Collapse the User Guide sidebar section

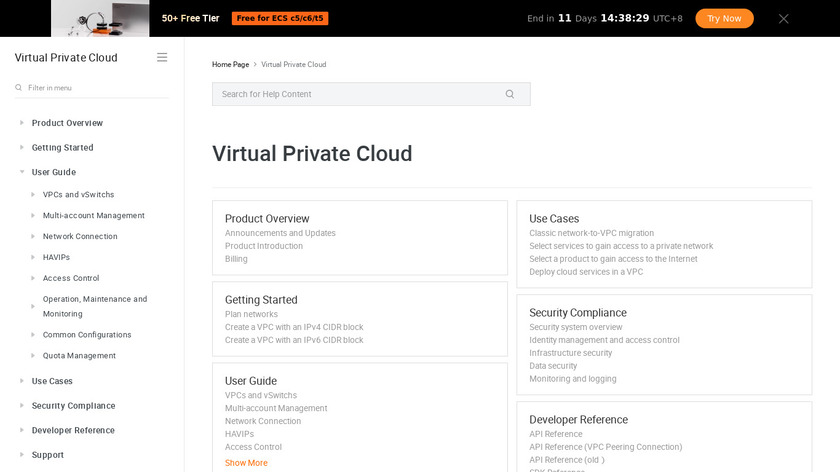(x=22, y=172)
